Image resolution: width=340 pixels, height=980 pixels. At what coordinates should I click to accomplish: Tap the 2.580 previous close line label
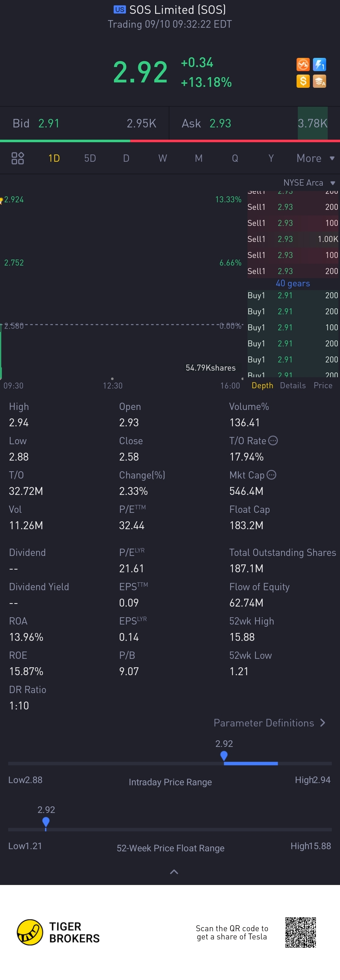[x=14, y=326]
